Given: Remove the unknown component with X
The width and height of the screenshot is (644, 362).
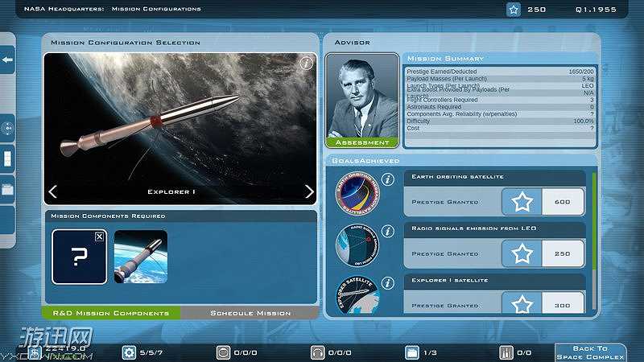Looking at the screenshot, I should click(x=99, y=237).
